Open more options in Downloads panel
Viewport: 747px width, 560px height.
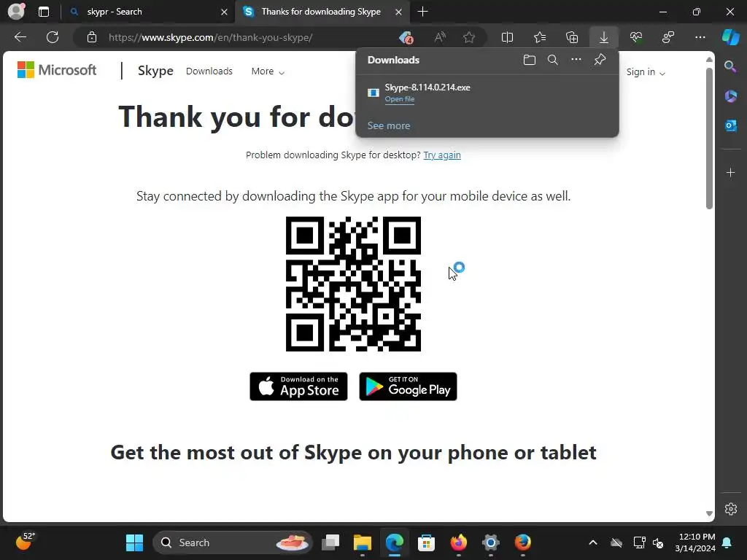tap(576, 60)
